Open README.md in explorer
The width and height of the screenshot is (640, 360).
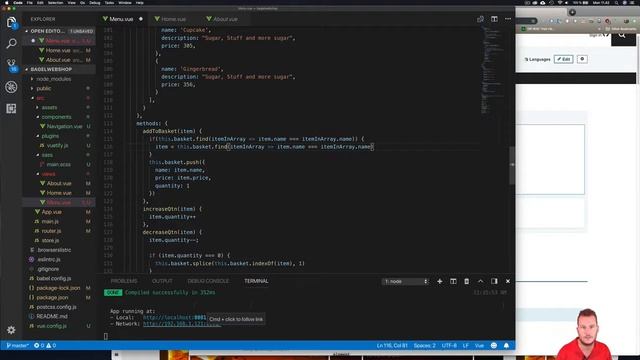coord(51,316)
